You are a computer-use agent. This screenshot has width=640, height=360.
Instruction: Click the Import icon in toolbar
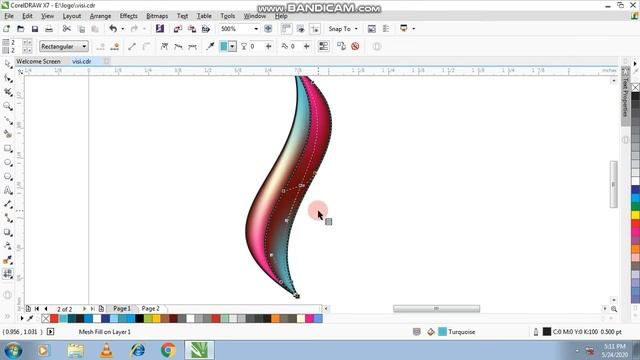[178, 29]
